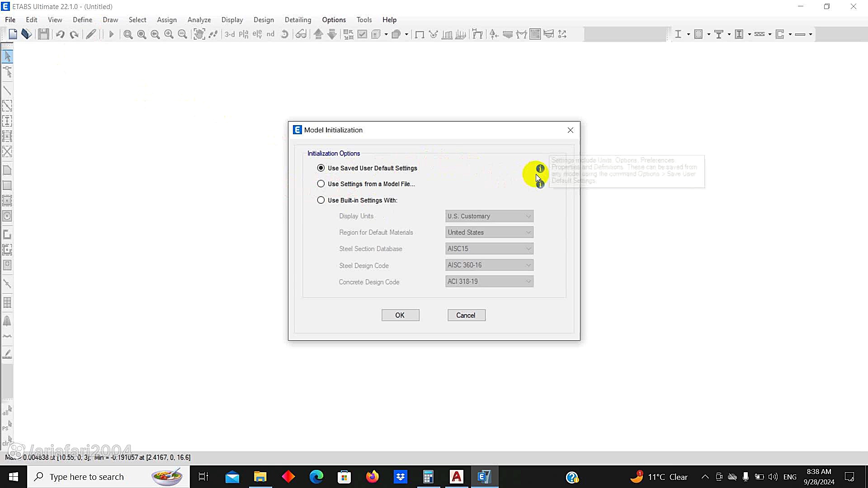Viewport: 868px width, 488px height.
Task: Click the Windows search box
Action: [108, 477]
